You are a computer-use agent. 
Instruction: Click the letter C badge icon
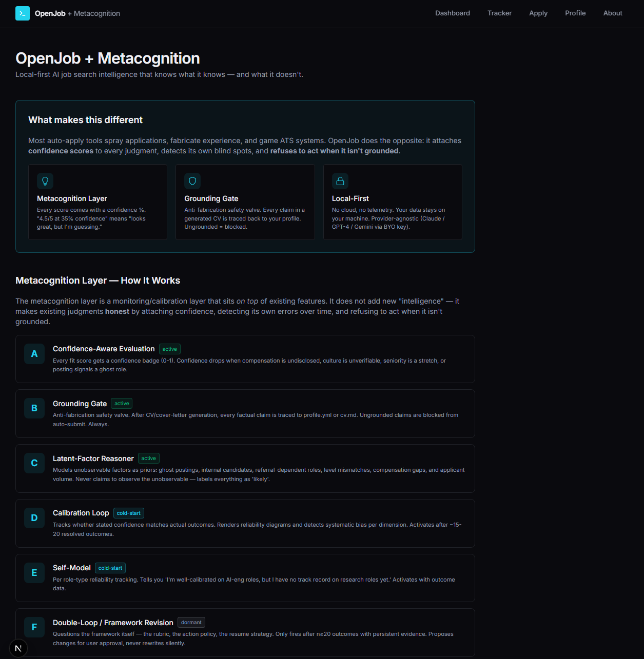(34, 463)
